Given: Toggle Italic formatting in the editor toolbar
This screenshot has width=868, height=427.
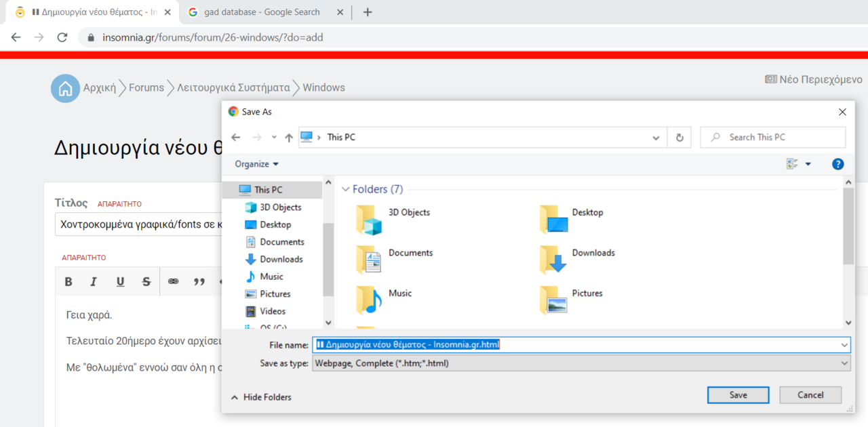Looking at the screenshot, I should (94, 282).
